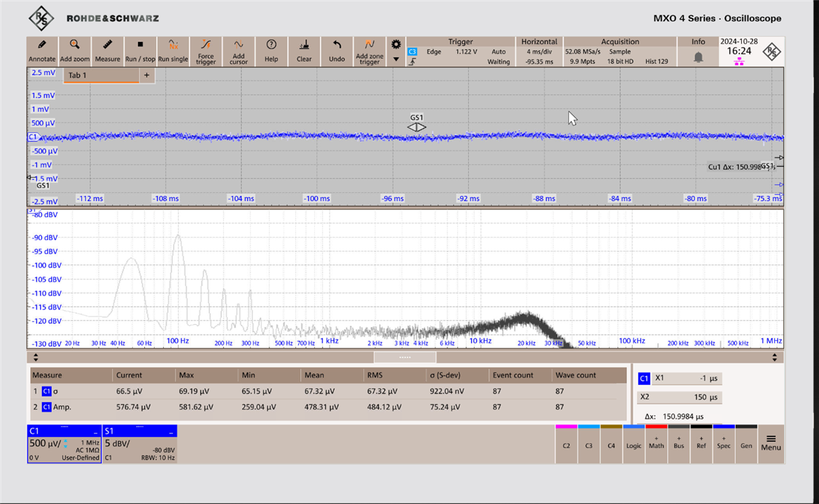Select measurement row 1 C1 σ

[x=328, y=391]
